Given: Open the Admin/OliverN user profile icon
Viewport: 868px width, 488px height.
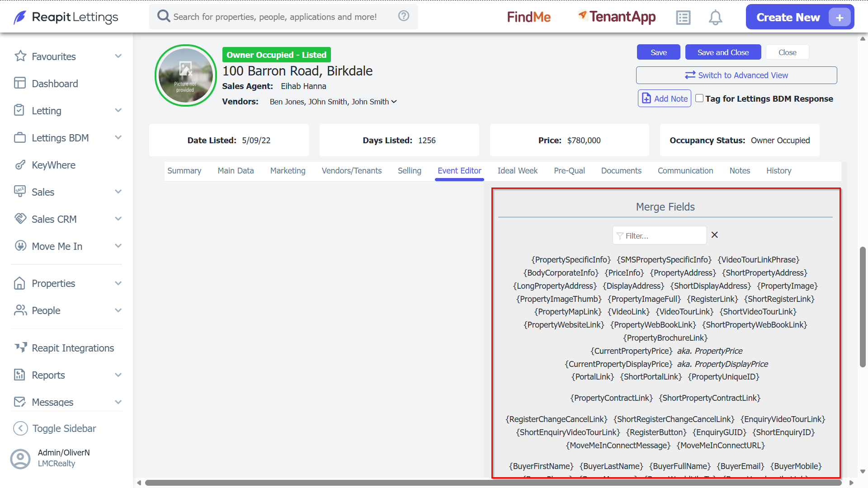Looking at the screenshot, I should 20,458.
